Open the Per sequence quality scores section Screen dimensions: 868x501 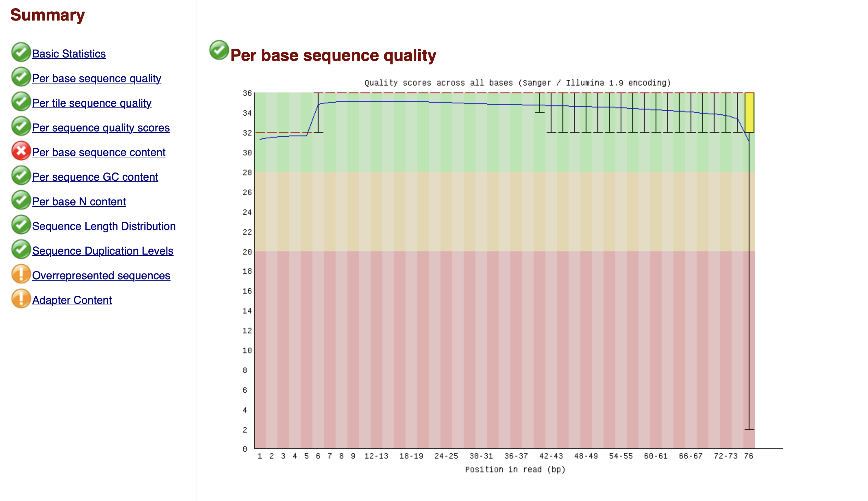point(101,128)
